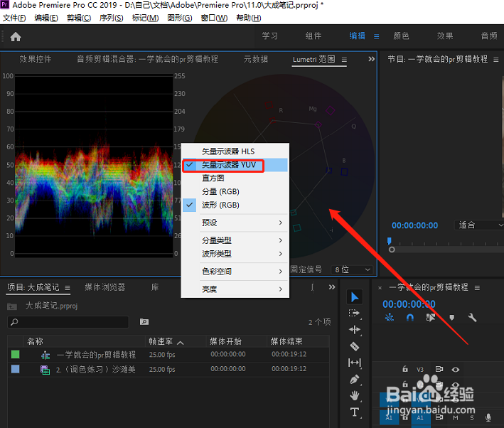The height and width of the screenshot is (428, 504).
Task: Switch to the 学习 workspace
Action: point(269,36)
